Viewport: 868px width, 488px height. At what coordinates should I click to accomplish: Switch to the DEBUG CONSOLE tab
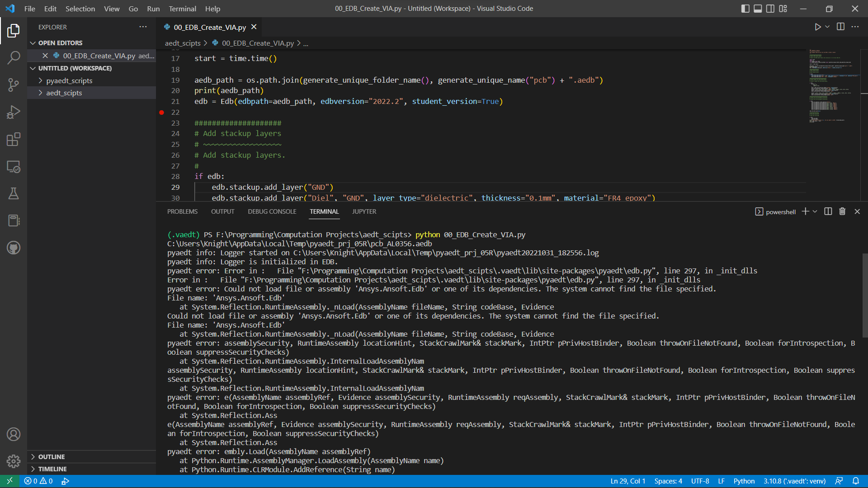[272, 211]
